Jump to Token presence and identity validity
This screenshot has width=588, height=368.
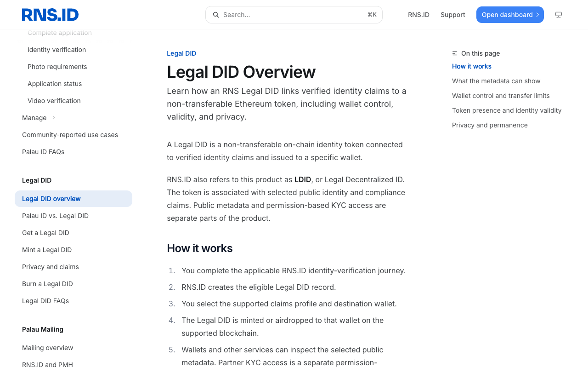(507, 110)
